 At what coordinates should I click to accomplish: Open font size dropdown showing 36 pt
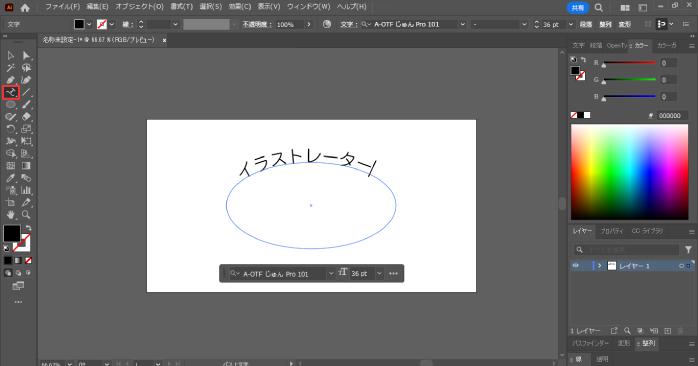click(571, 24)
